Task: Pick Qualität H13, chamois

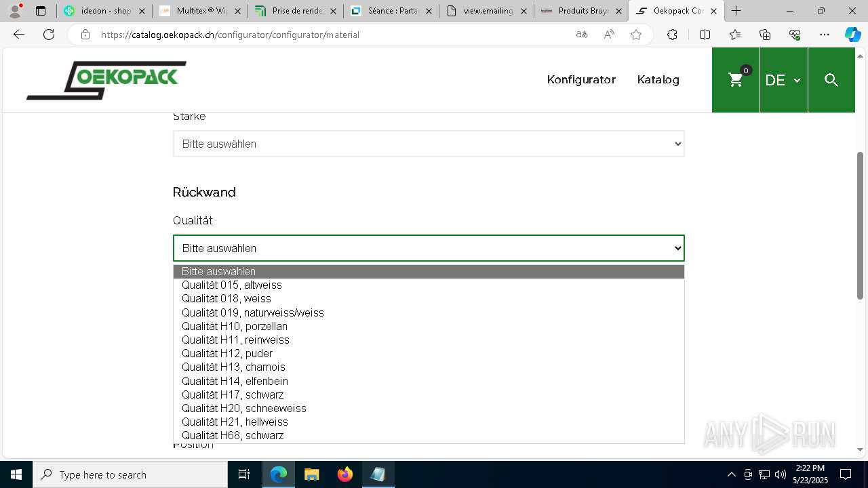Action: pos(429,367)
